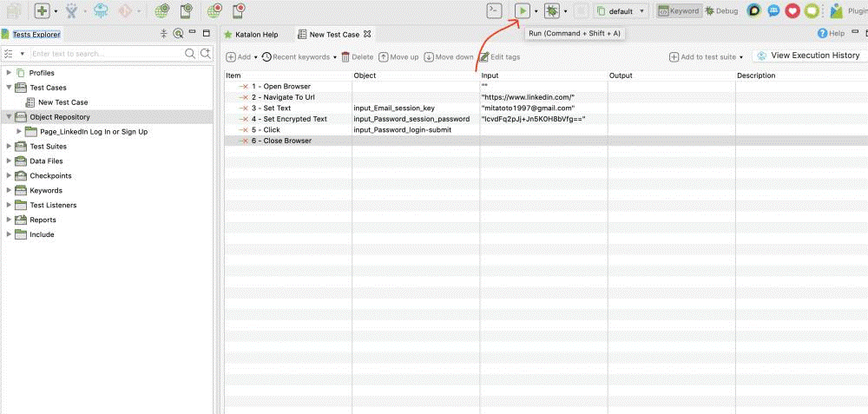868x414 pixels.
Task: Click the Spy Mobile phone icon
Action: click(x=187, y=10)
